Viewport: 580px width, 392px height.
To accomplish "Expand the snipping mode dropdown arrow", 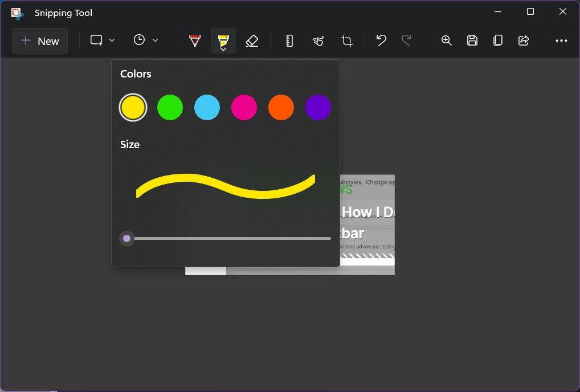I will pos(112,40).
